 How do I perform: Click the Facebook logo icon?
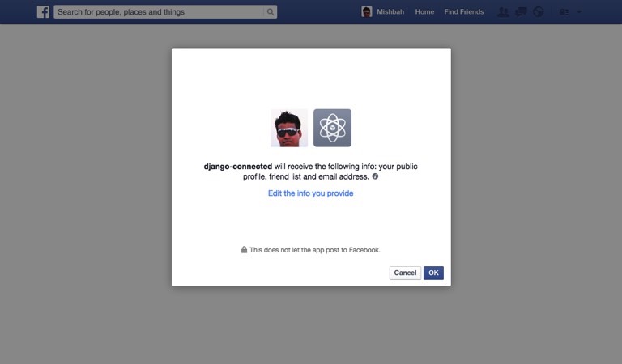[x=43, y=12]
